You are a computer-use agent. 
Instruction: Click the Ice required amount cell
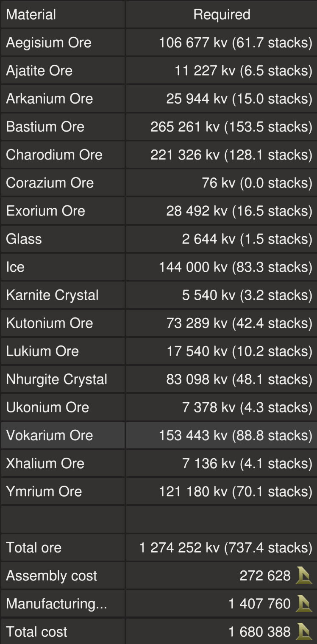point(235,267)
